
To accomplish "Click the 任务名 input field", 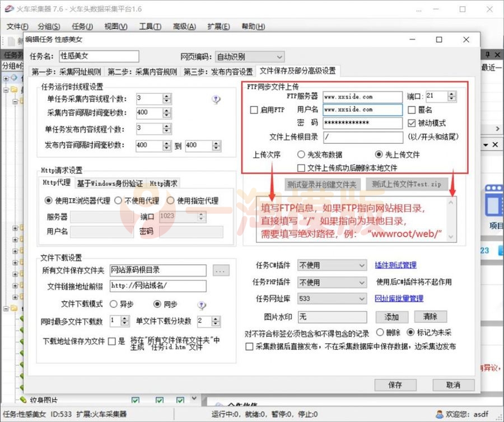I will pyautogui.click(x=99, y=56).
